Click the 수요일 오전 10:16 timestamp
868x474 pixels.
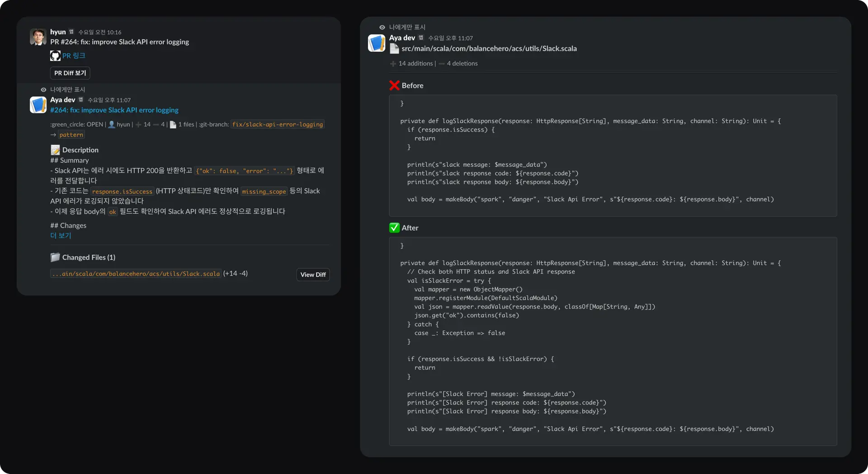pyautogui.click(x=99, y=32)
